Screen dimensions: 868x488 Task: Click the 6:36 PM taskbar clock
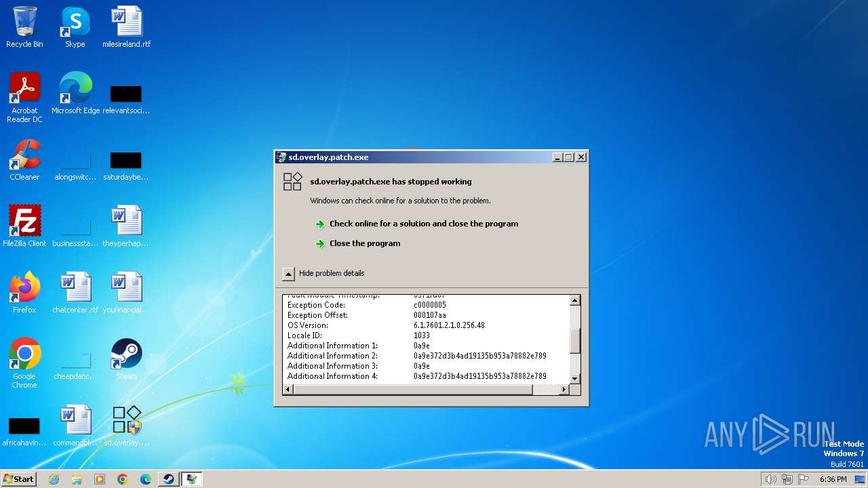(x=833, y=479)
